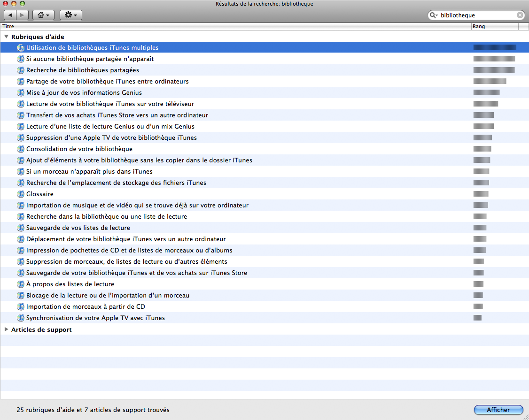The width and height of the screenshot is (529, 420).
Task: Click icon beside Lecture d'une liste de lecture Genius
Action: (x=21, y=126)
